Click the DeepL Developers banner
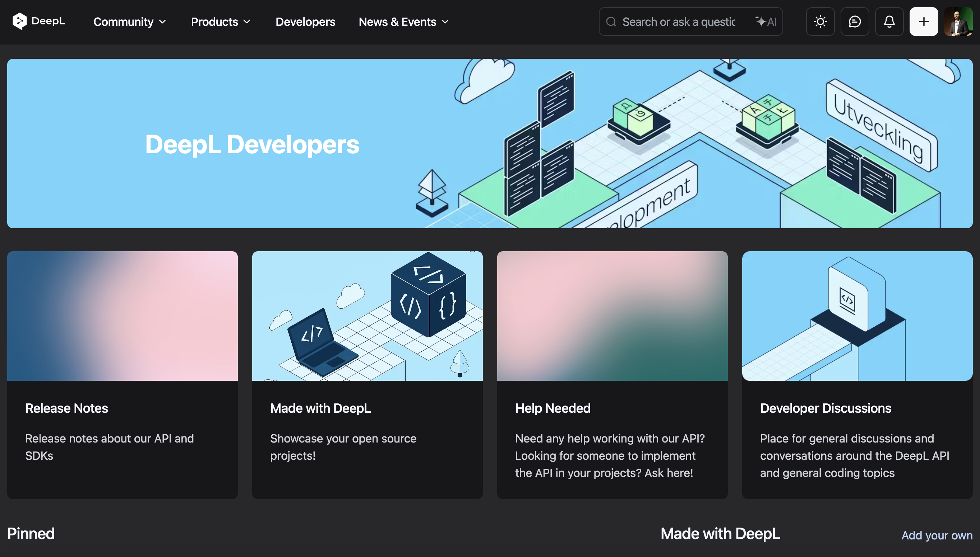The height and width of the screenshot is (557, 980). pyautogui.click(x=489, y=144)
